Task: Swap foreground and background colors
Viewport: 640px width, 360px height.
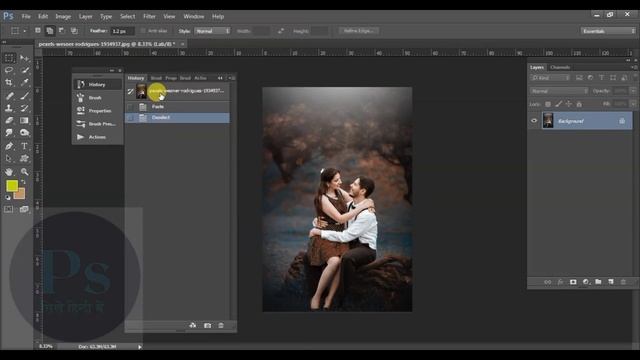Action: click(x=23, y=182)
